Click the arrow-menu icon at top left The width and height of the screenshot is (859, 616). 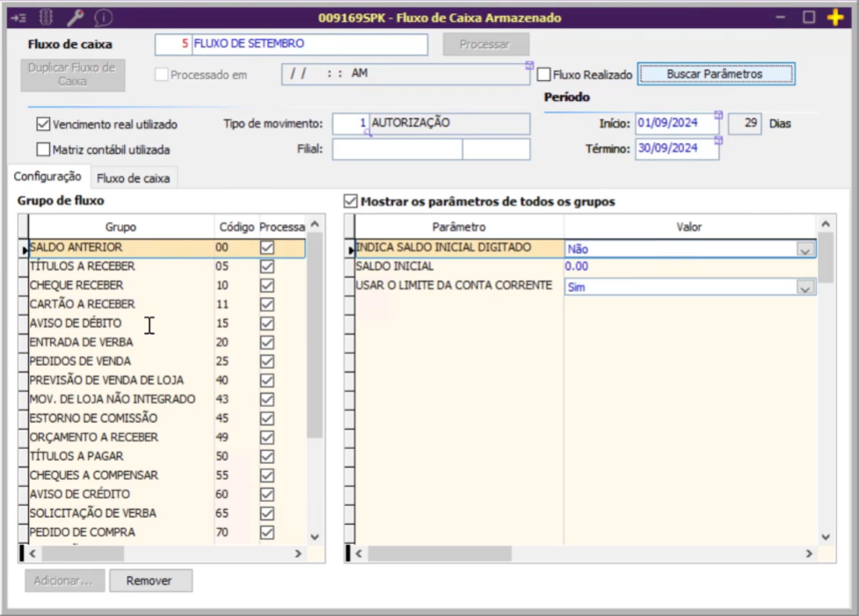coord(18,17)
